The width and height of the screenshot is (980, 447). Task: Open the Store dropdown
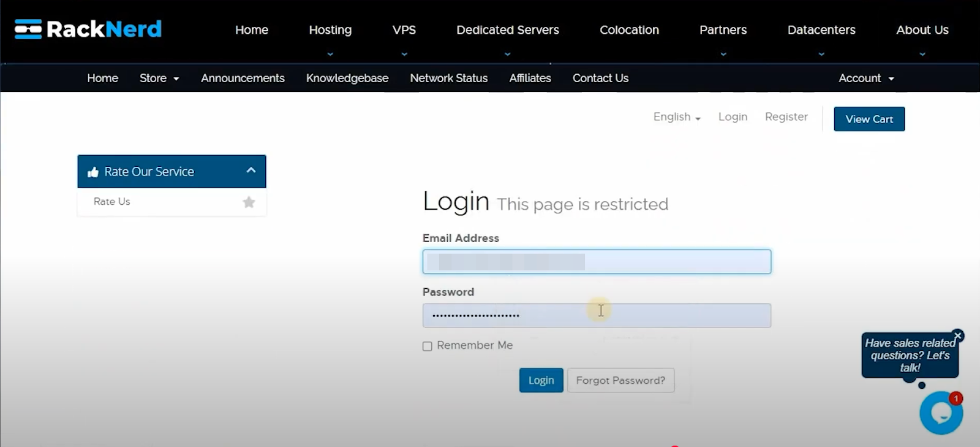(159, 78)
